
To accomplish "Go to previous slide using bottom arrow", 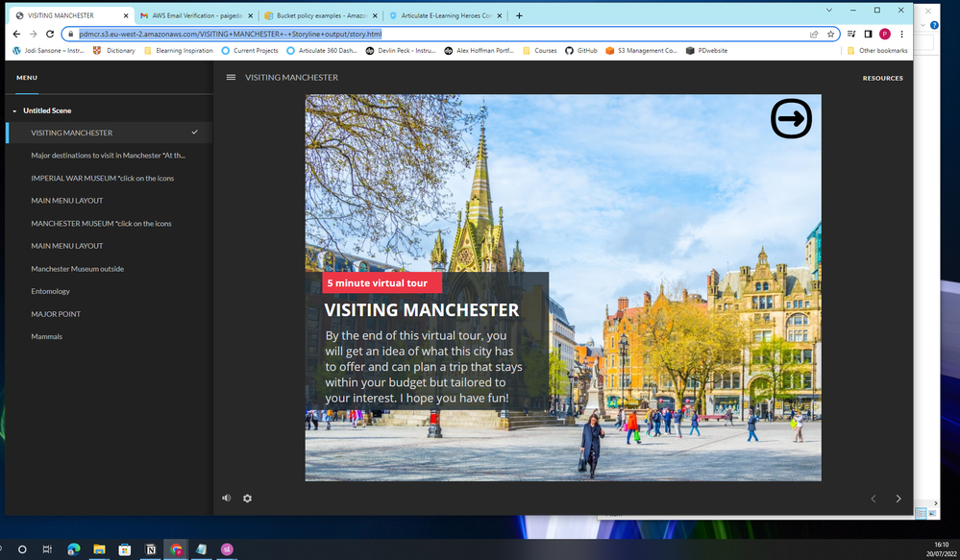I will click(874, 499).
